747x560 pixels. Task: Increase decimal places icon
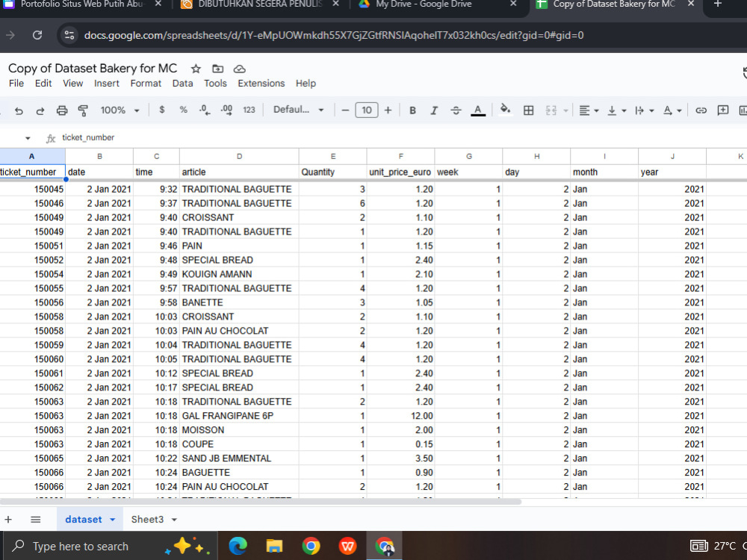226,110
